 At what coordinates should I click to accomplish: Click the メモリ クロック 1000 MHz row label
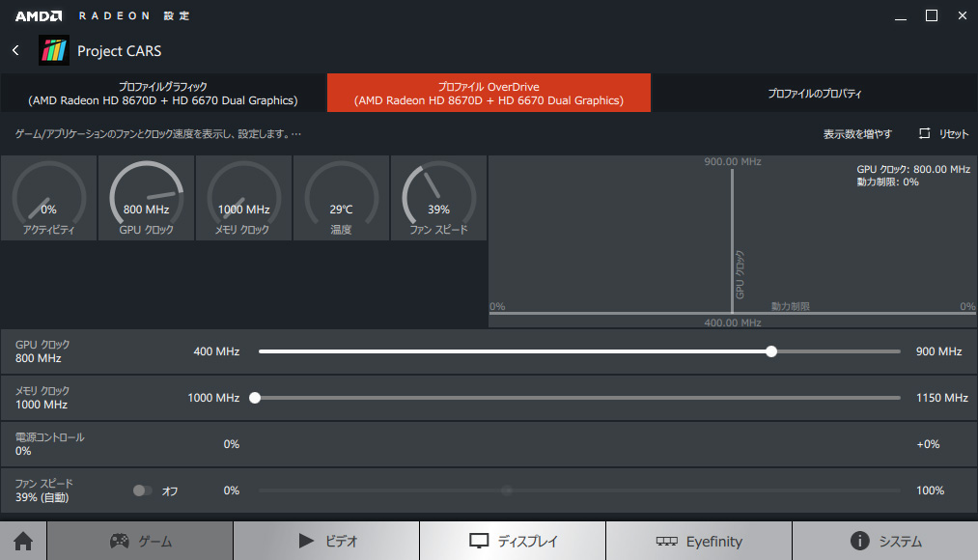coord(42,397)
